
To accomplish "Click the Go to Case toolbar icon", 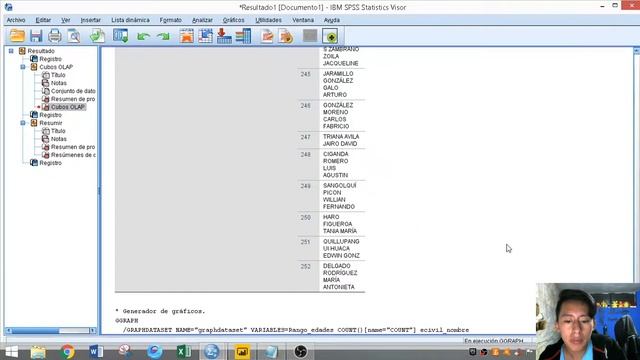I will coord(205,36).
